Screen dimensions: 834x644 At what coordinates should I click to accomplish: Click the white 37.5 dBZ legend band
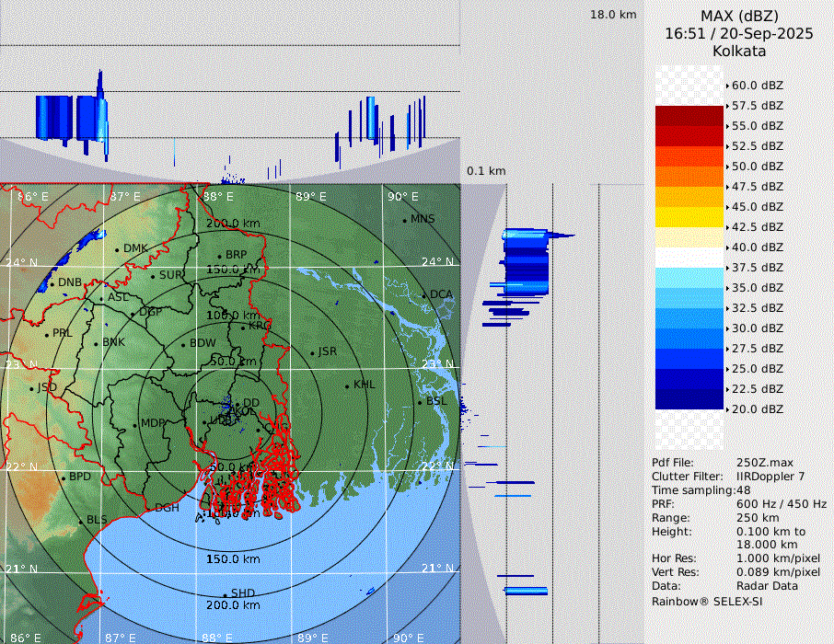(x=689, y=258)
